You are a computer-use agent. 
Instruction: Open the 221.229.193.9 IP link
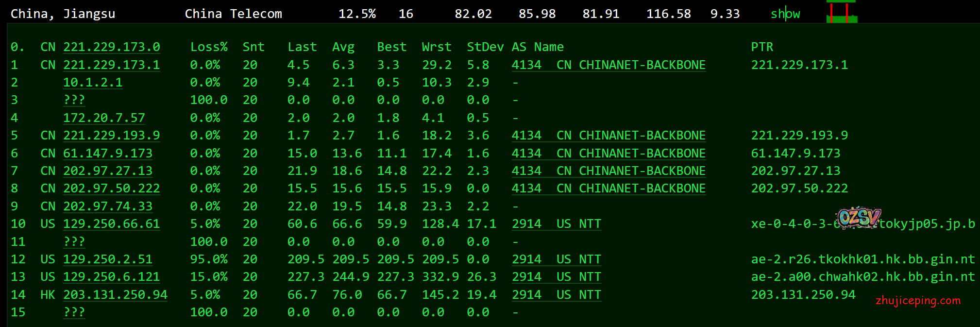[x=111, y=136]
